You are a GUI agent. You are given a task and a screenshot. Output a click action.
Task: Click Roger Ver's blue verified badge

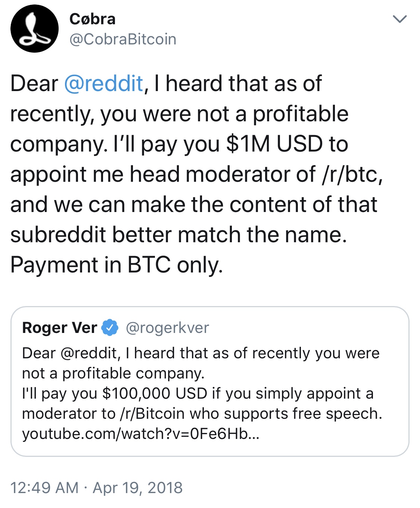pos(110,328)
